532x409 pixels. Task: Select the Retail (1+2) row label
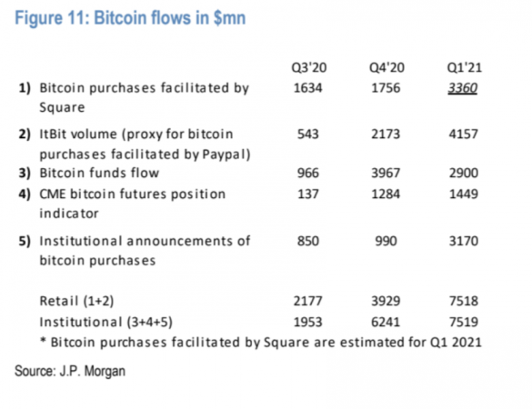click(x=76, y=301)
